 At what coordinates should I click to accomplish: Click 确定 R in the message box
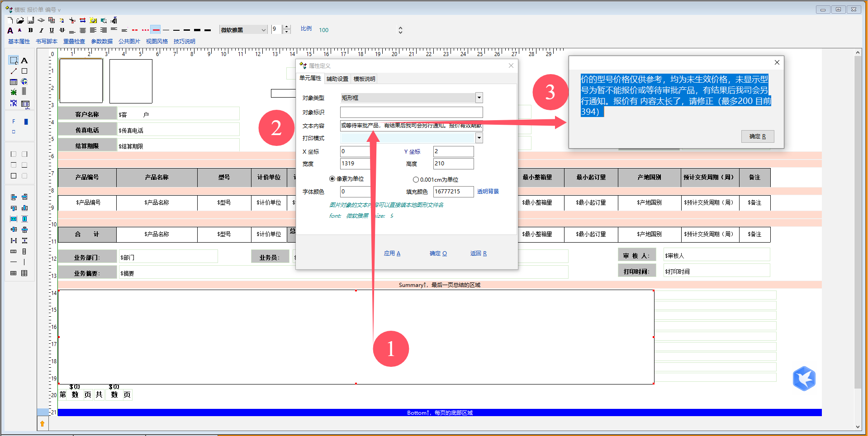[x=757, y=136]
